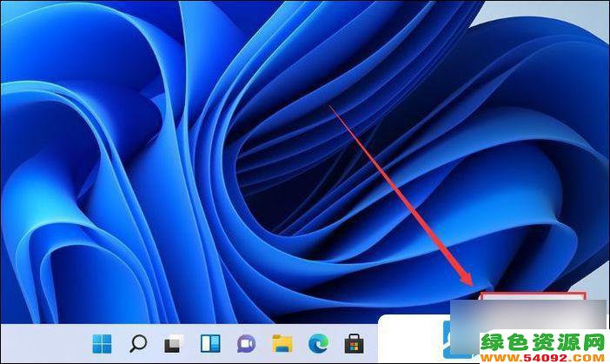Open the taskbar Search magnifier
Image resolution: width=610 pixels, height=364 pixels.
137,344
